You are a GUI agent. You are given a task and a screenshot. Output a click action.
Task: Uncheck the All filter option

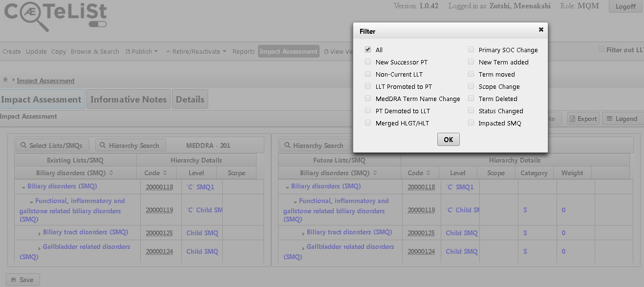(x=367, y=49)
